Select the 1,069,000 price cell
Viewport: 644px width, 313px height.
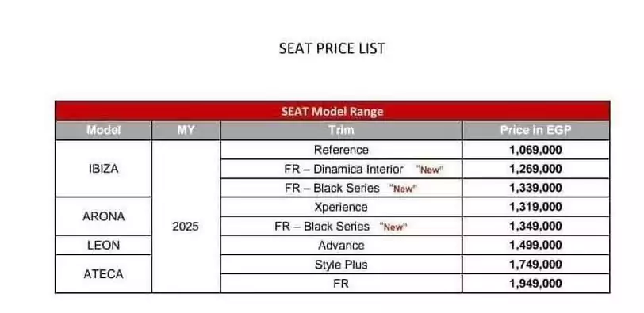[536, 150]
